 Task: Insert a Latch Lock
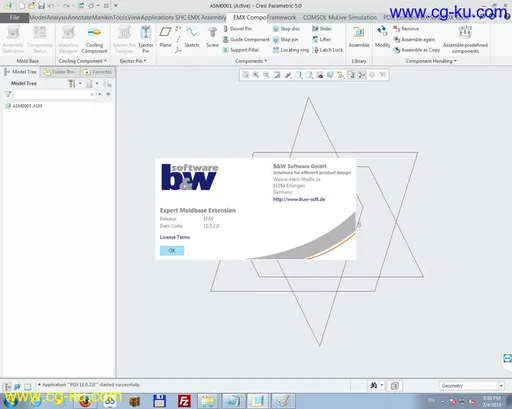click(328, 50)
